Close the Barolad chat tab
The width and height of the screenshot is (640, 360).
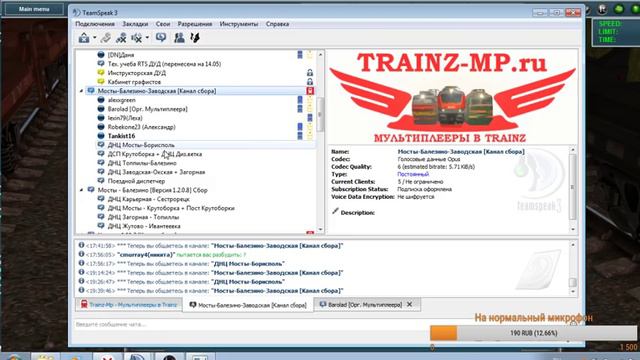coord(409,304)
